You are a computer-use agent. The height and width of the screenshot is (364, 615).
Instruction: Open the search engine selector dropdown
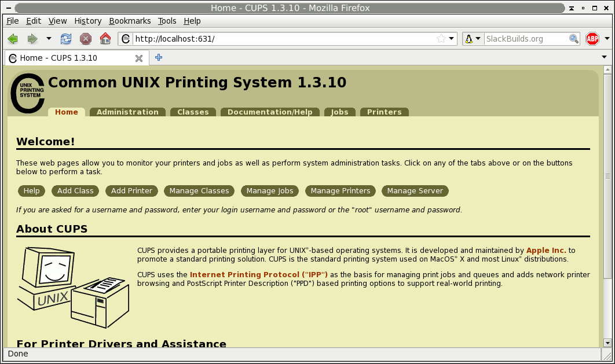tap(473, 39)
